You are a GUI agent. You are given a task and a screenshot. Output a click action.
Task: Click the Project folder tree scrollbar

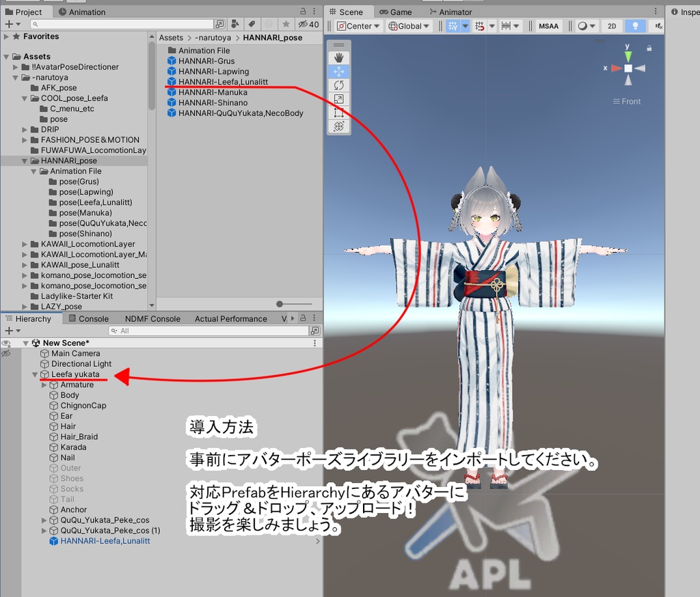pos(152,76)
